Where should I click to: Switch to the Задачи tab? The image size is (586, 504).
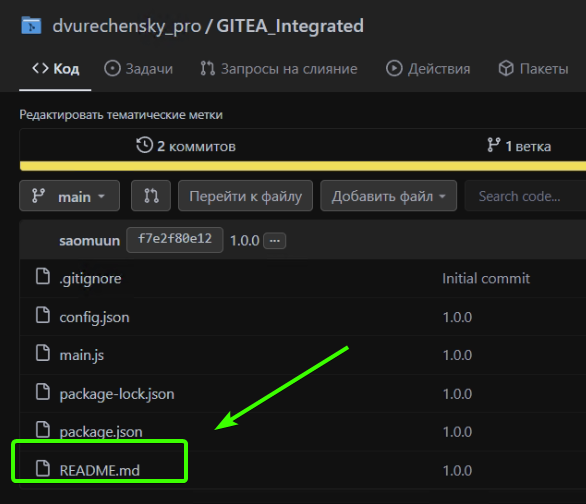[x=139, y=69]
